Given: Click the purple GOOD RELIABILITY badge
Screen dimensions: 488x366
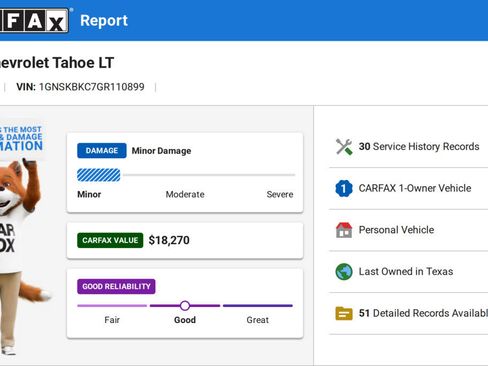Looking at the screenshot, I should coord(116,286).
